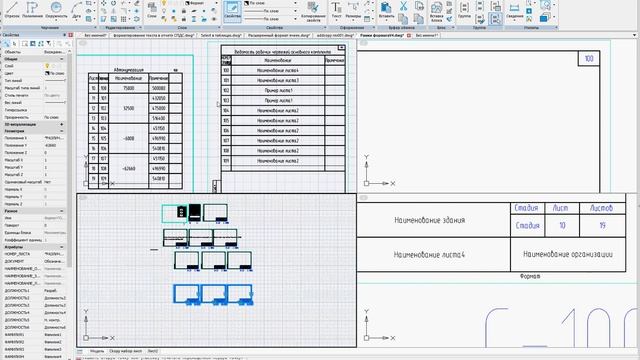Click the sheet number '100' box in drawing
Viewport: 640px width, 360px height.
click(x=589, y=58)
